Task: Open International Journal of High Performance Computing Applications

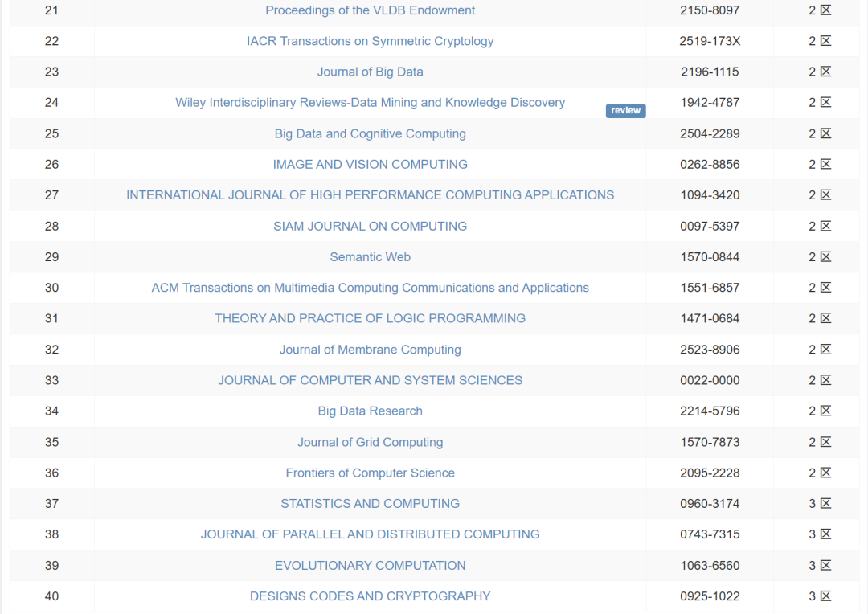Action: pos(370,195)
